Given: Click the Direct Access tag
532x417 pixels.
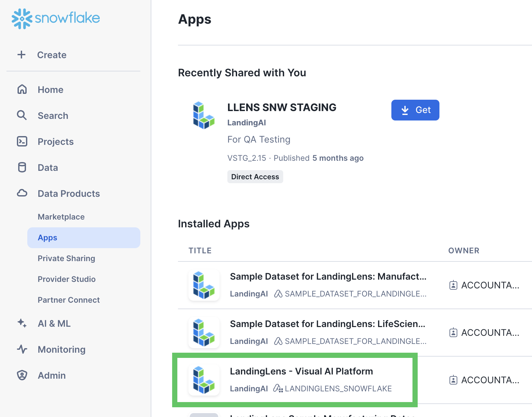Looking at the screenshot, I should coord(255,177).
